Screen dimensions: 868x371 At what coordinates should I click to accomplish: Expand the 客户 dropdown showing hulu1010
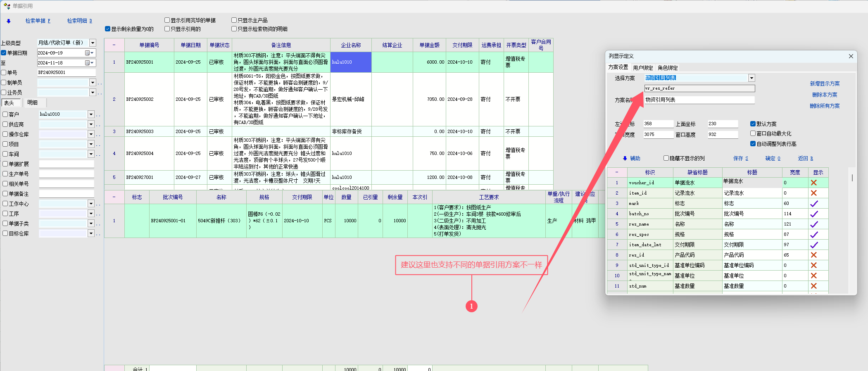tap(91, 114)
